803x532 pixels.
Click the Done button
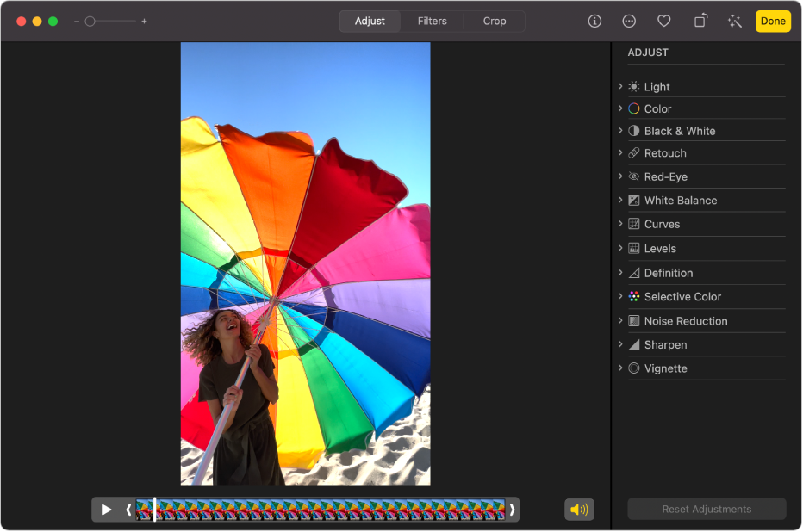pos(772,21)
